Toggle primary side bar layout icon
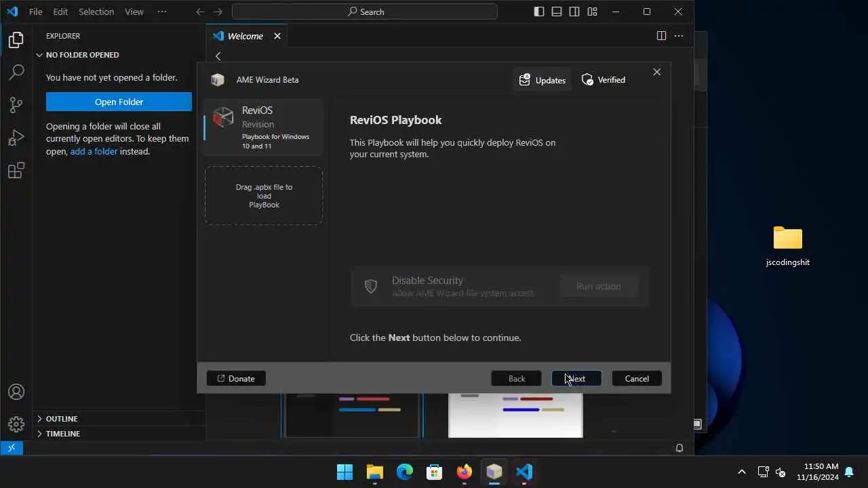Image resolution: width=868 pixels, height=488 pixels. 539,12
